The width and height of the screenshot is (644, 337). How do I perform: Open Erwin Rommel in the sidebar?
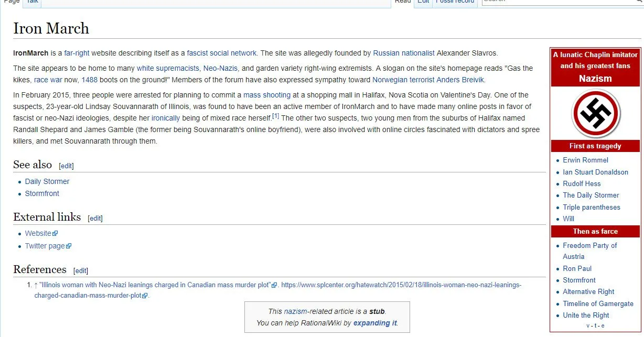pyautogui.click(x=586, y=160)
